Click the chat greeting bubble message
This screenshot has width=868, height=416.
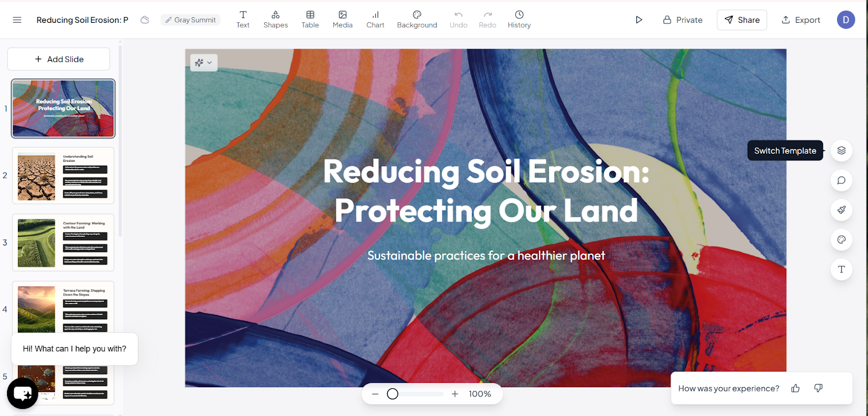[74, 349]
